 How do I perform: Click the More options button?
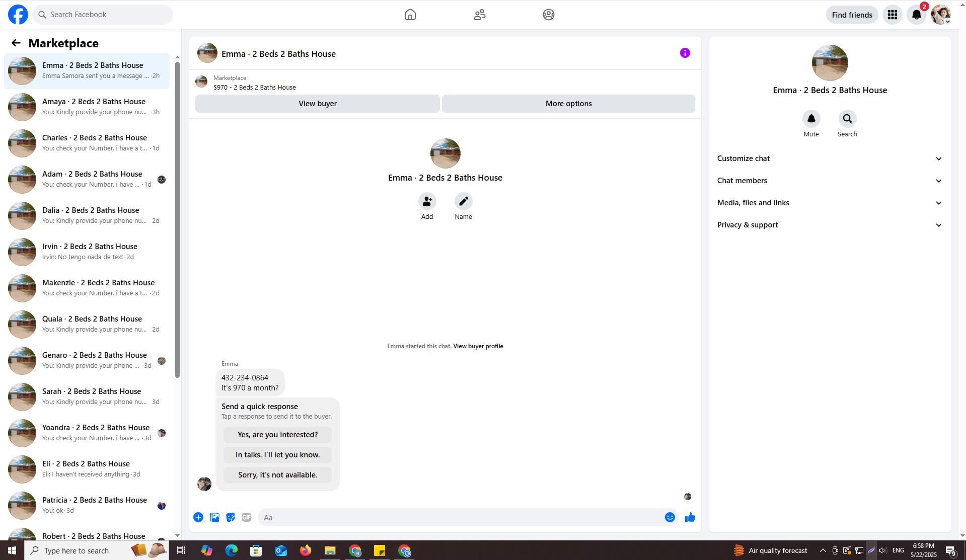(569, 104)
